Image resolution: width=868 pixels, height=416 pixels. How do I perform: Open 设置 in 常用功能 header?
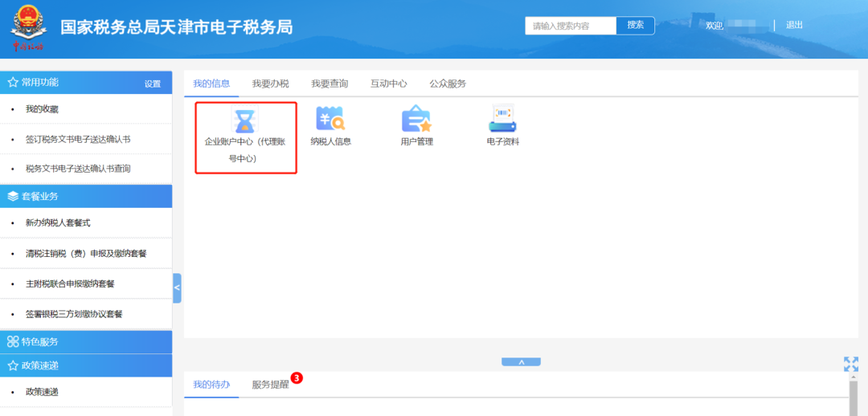coord(153,84)
